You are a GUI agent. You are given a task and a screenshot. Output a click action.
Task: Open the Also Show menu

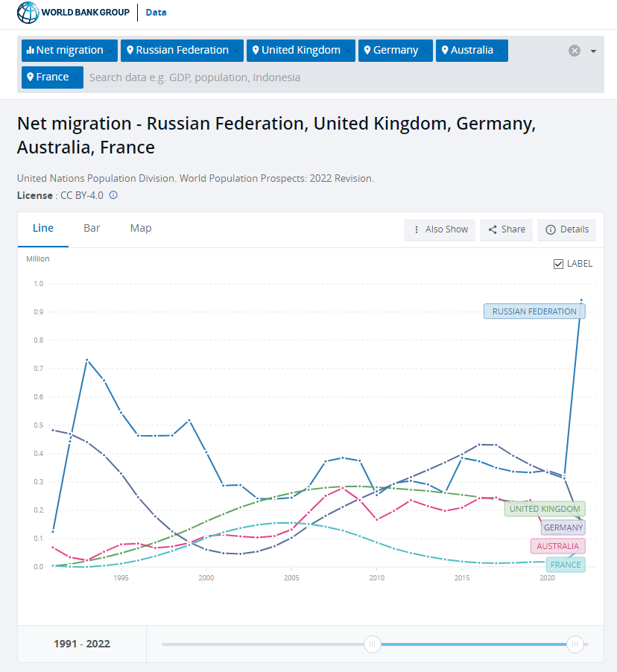pyautogui.click(x=440, y=229)
